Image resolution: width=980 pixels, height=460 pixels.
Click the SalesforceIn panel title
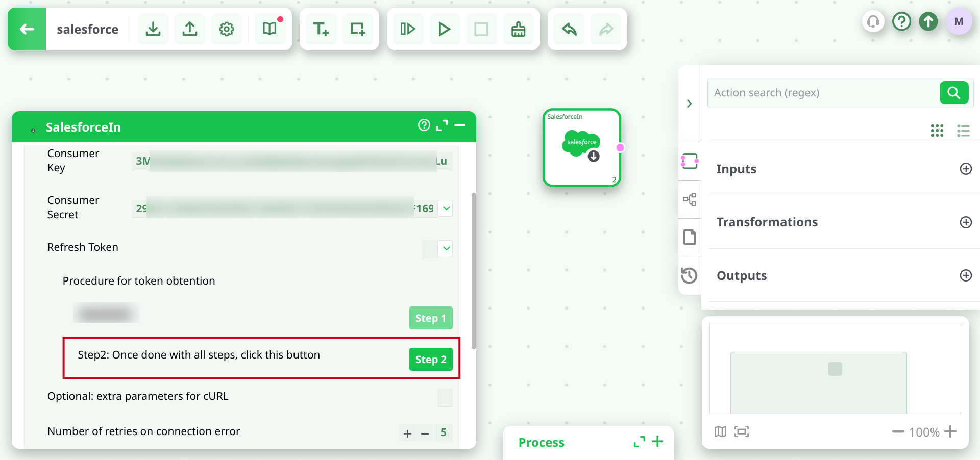click(x=83, y=127)
